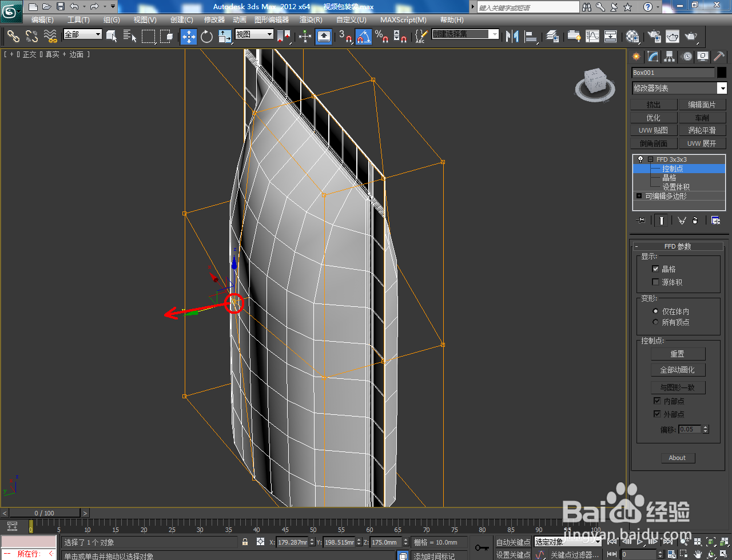Viewport: 732px width, 560px height.
Task: Toggle the Window/Crossing selection icon
Action: 166,37
